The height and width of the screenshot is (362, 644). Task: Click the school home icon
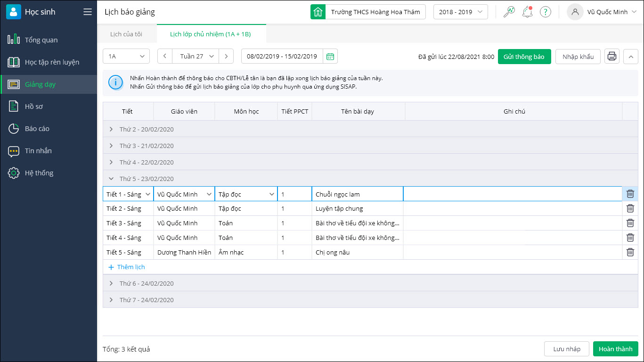pos(318,12)
